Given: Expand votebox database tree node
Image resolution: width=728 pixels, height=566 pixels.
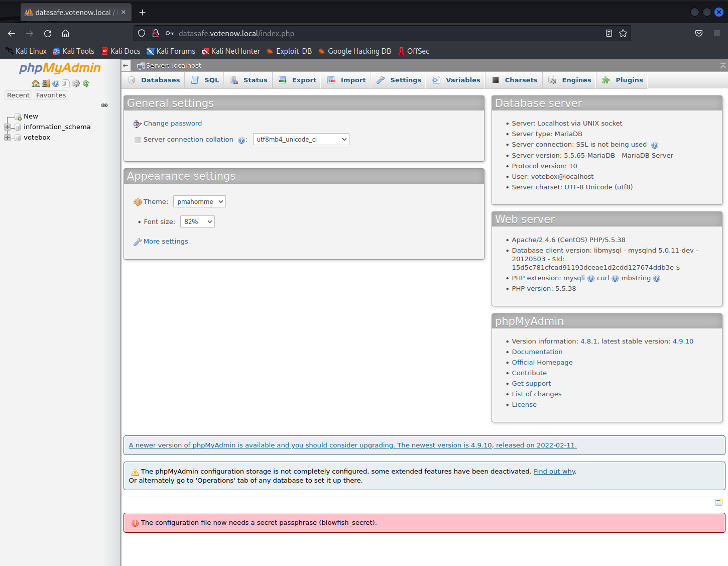Looking at the screenshot, I should coord(8,138).
